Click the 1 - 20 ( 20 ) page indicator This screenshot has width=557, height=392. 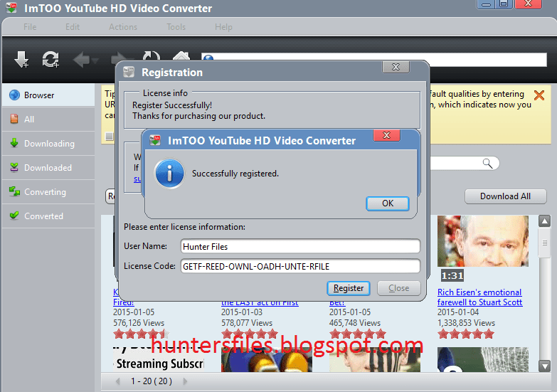pos(152,381)
